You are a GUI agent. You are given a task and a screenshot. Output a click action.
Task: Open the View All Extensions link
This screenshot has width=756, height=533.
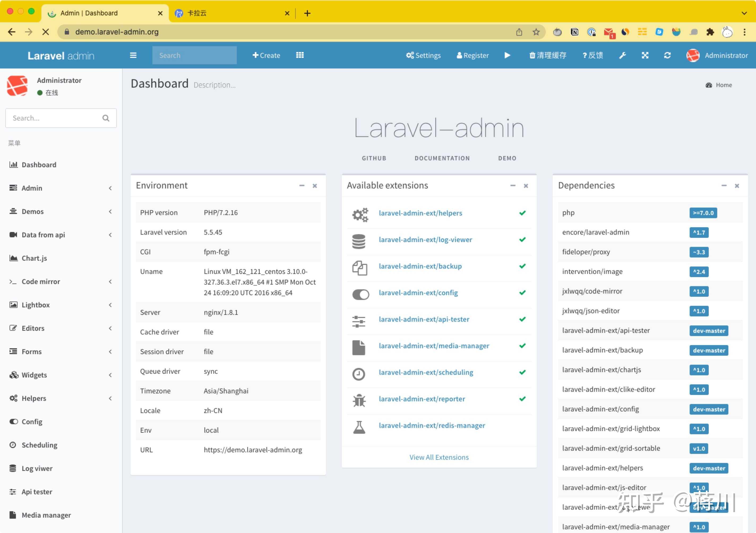tap(439, 457)
